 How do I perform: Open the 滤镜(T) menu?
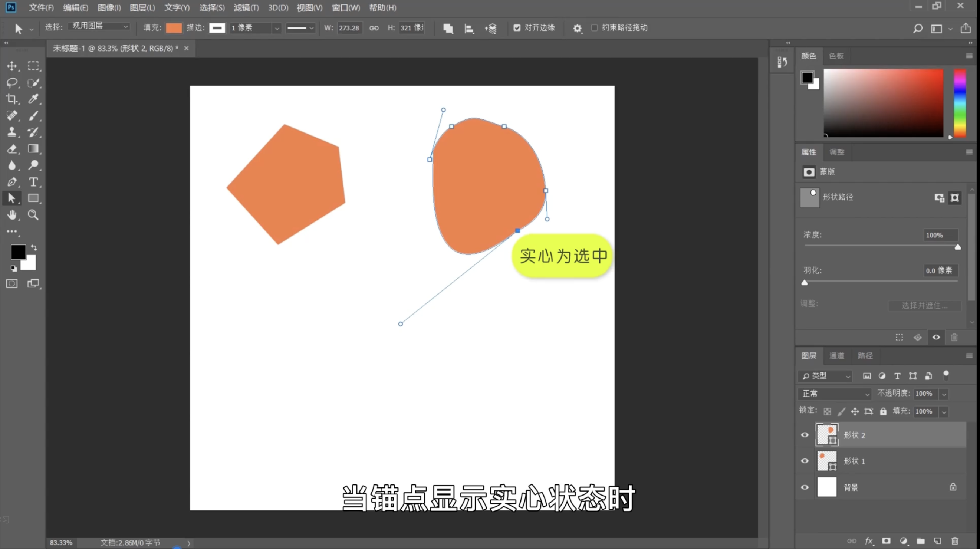click(246, 8)
